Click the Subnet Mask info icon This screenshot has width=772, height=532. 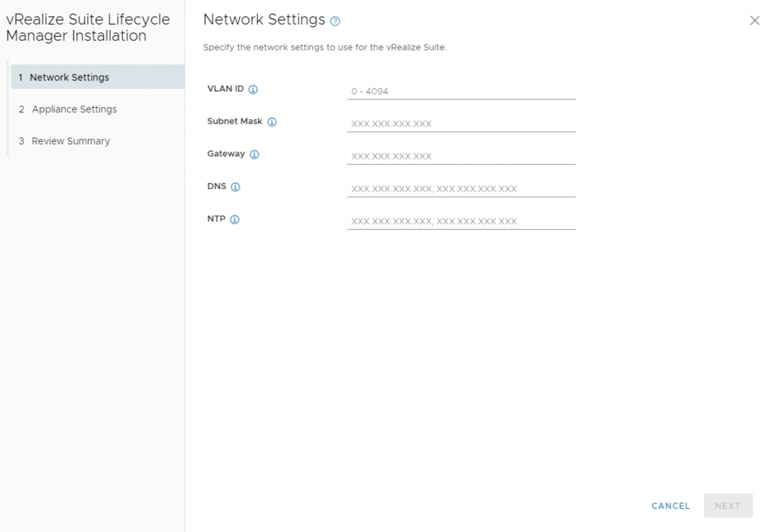click(x=272, y=122)
